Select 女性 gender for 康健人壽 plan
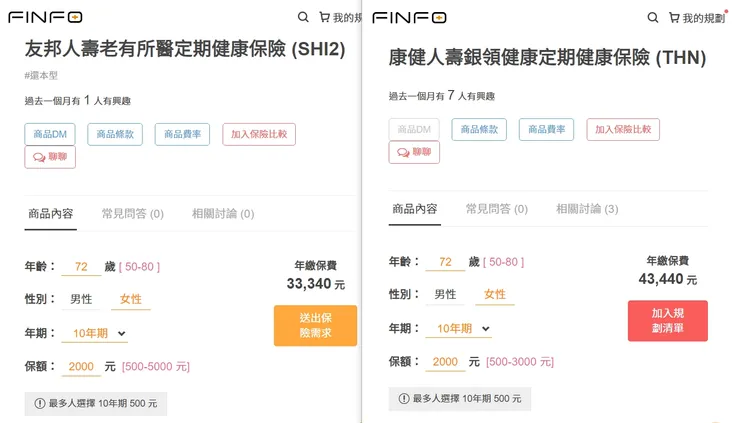740x423 pixels. 495,294
